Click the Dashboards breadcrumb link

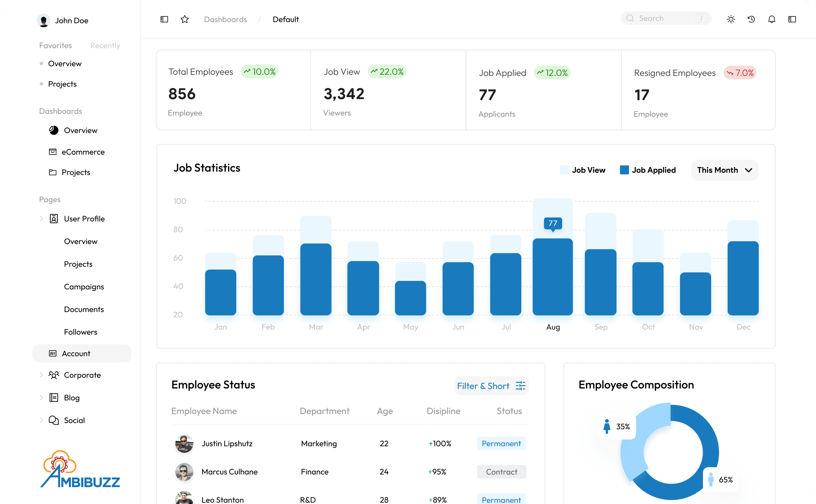[x=226, y=19]
